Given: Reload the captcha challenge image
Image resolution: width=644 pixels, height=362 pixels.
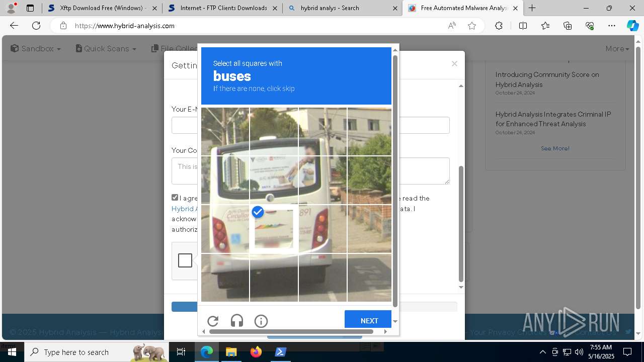Looking at the screenshot, I should (213, 321).
